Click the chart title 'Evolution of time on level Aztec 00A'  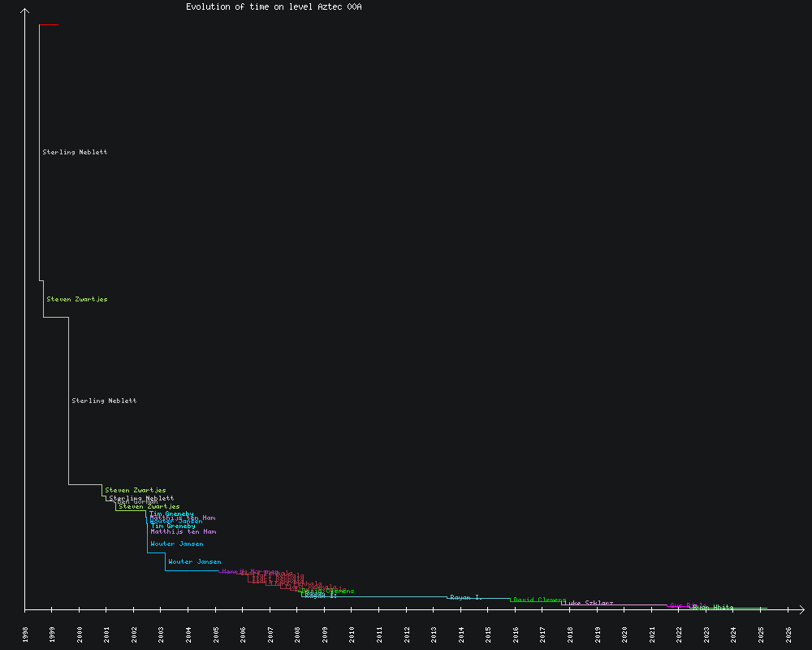[x=274, y=6]
